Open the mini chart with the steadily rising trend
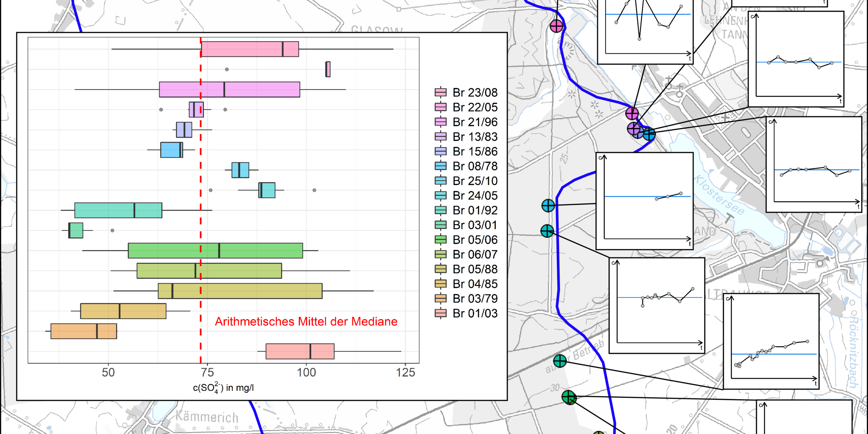The width and height of the screenshot is (868, 434). pyautogui.click(x=771, y=341)
